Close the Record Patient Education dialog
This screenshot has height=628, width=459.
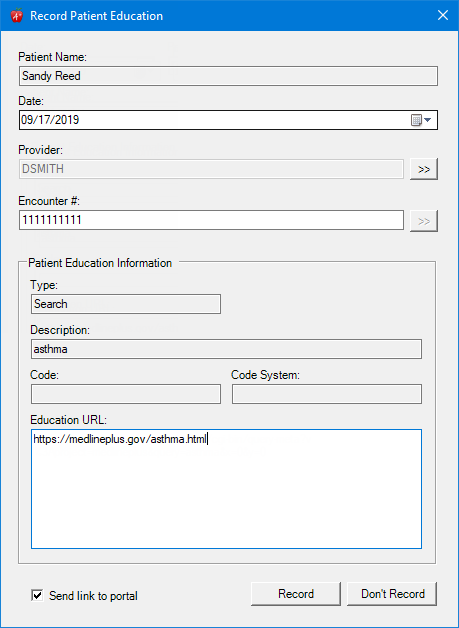(x=443, y=16)
